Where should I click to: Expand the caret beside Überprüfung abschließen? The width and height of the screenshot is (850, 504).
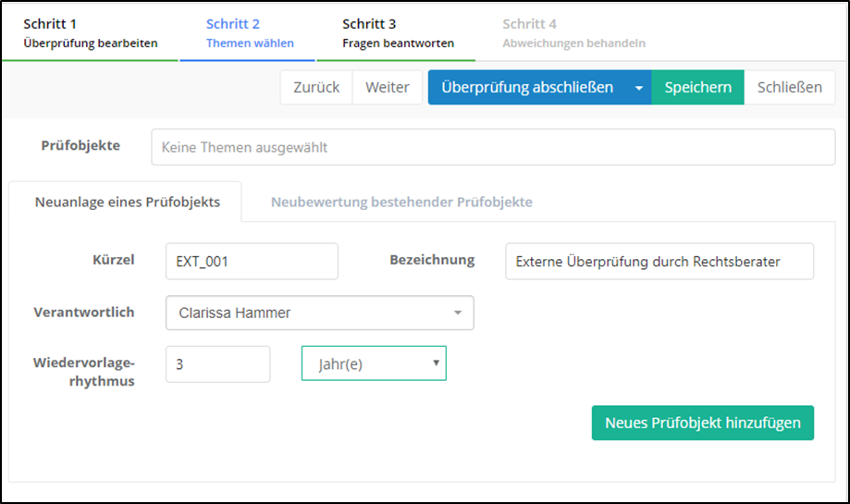[x=639, y=88]
